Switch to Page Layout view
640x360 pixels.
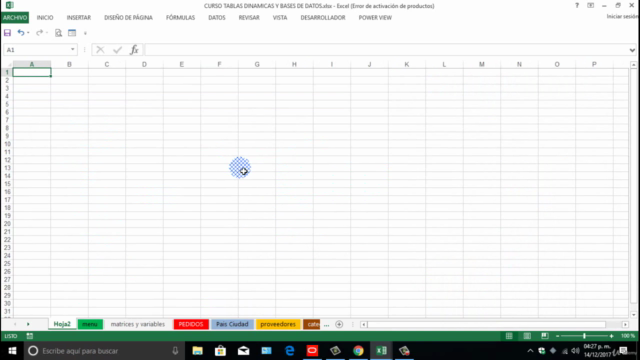point(527,336)
